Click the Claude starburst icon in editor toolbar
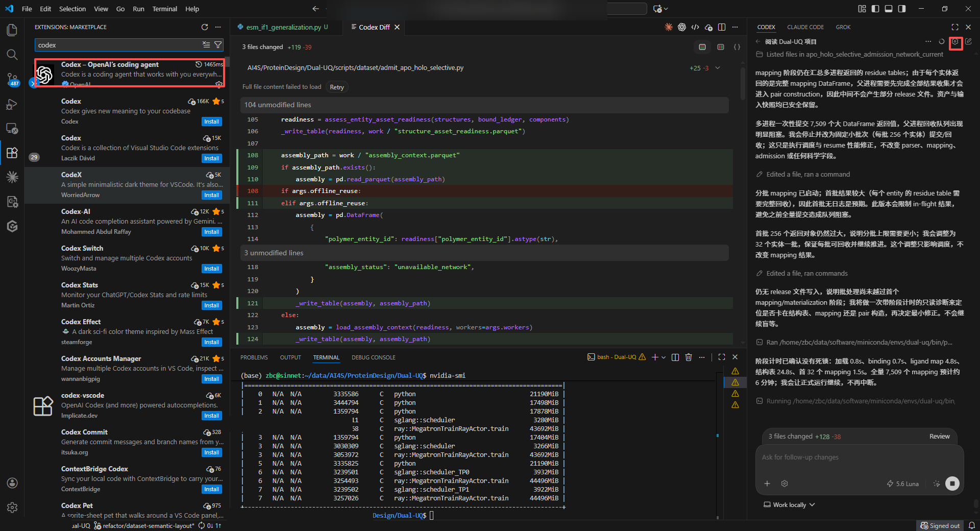 coord(669,27)
